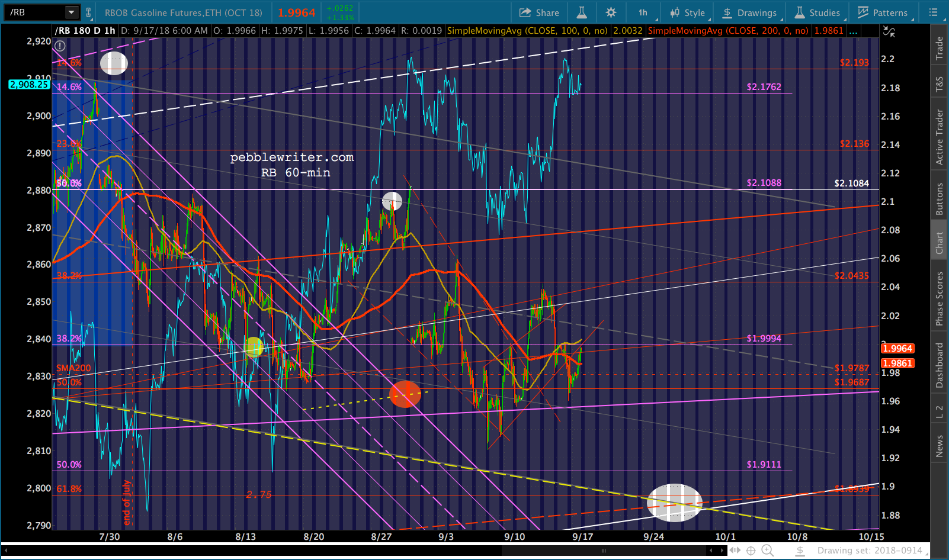
Task: Click the 9/17 date on the time axis
Action: coord(583,537)
